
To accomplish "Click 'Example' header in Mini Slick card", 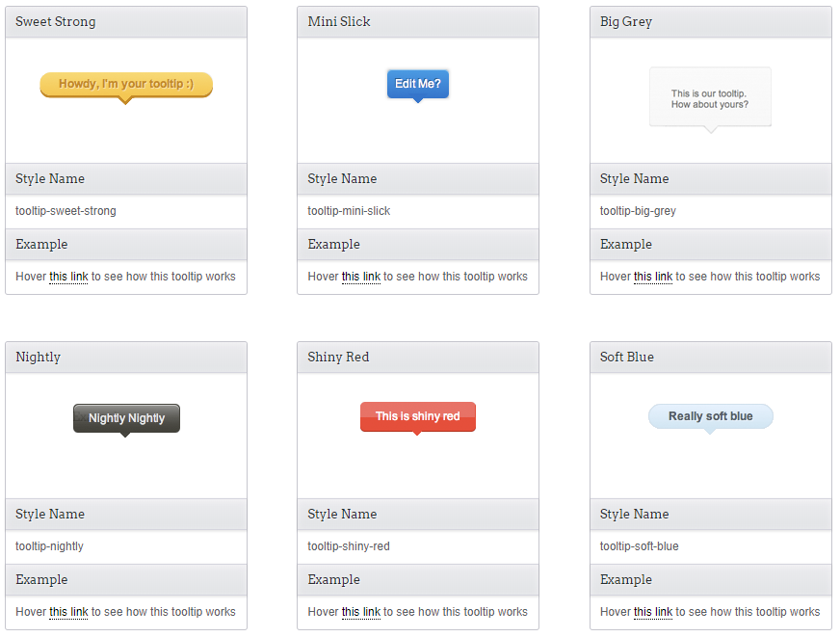I will 418,245.
